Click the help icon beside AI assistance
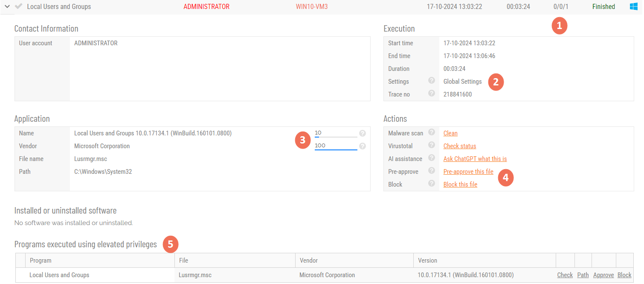Image resolution: width=644 pixels, height=284 pixels. coord(432,158)
